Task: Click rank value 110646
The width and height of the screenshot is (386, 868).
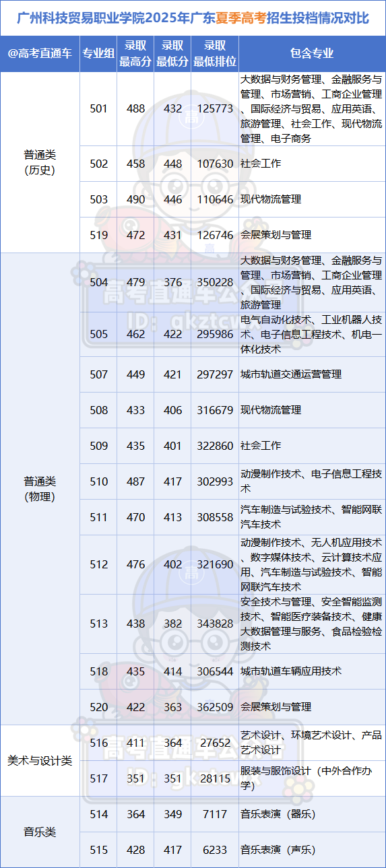Action: coord(215,199)
